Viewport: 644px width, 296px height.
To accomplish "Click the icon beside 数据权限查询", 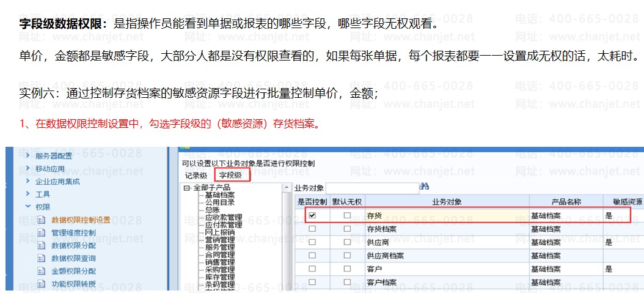I will [x=42, y=258].
